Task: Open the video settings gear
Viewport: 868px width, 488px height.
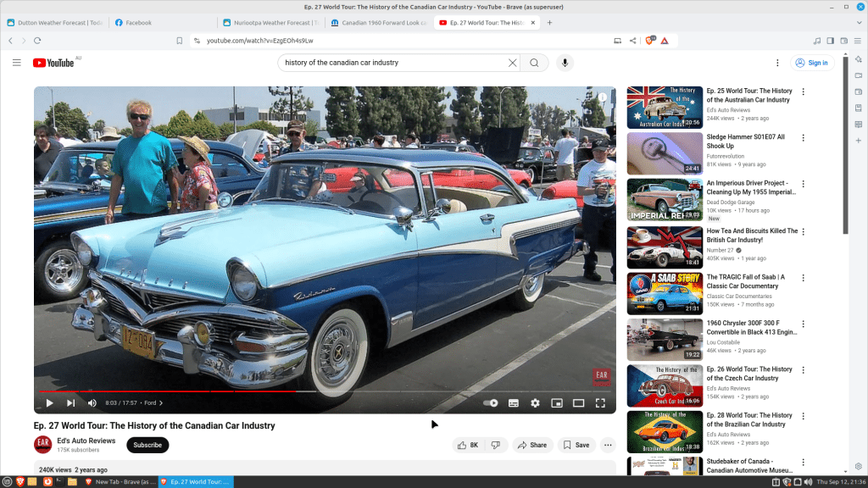Action: point(535,402)
